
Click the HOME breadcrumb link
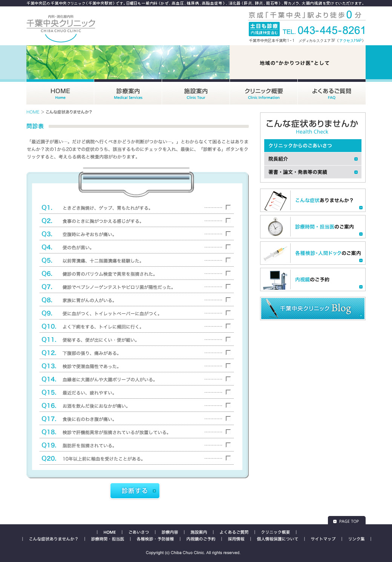(x=33, y=112)
